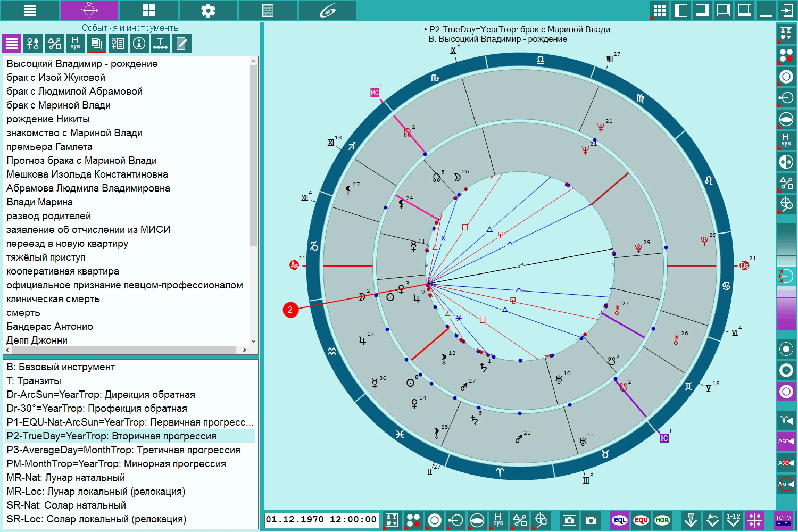Click the card suits grid icon in the right sidebar
This screenshot has width=798, height=532.
tap(786, 34)
